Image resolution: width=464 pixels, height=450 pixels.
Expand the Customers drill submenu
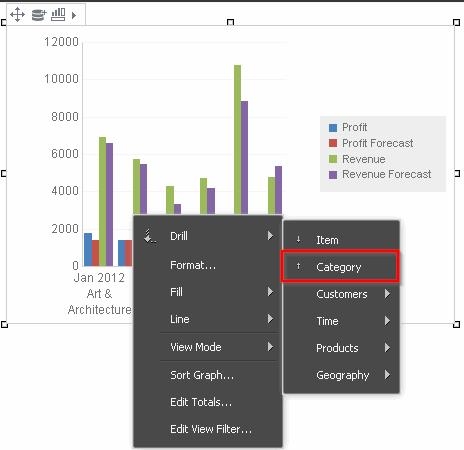341,294
